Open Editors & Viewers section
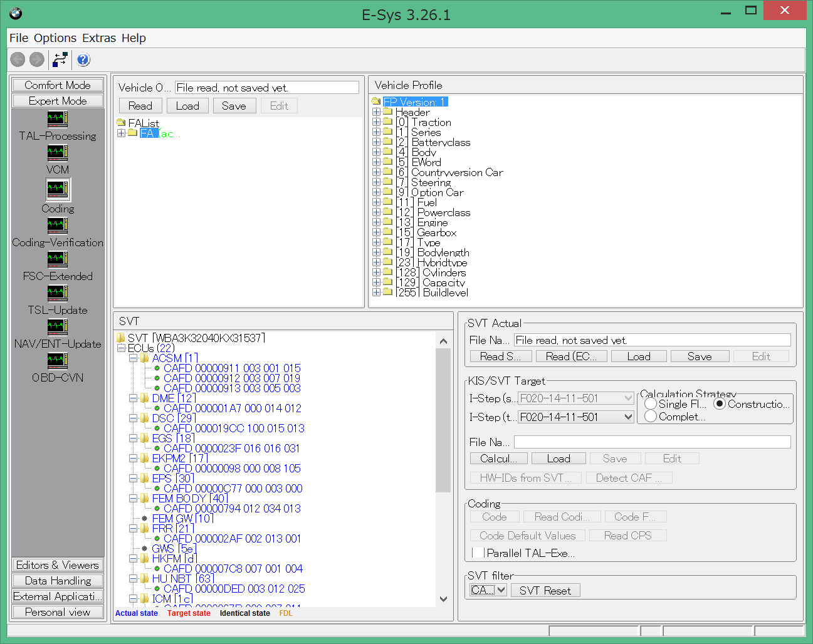 pyautogui.click(x=58, y=565)
